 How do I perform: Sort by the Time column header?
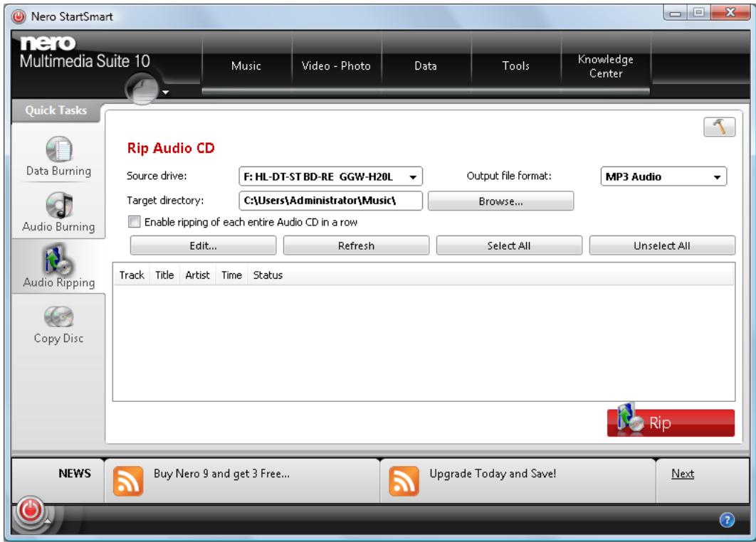231,275
